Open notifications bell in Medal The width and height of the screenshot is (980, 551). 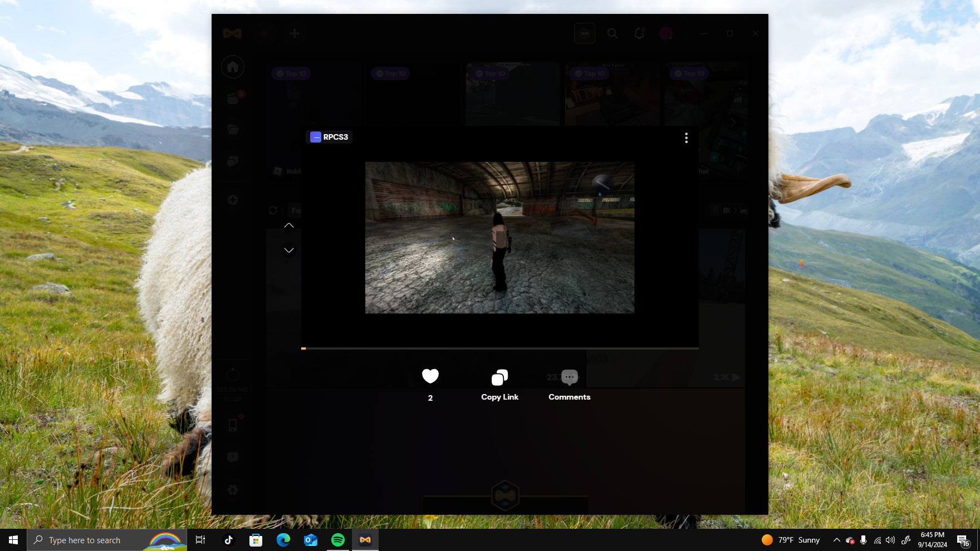[639, 33]
